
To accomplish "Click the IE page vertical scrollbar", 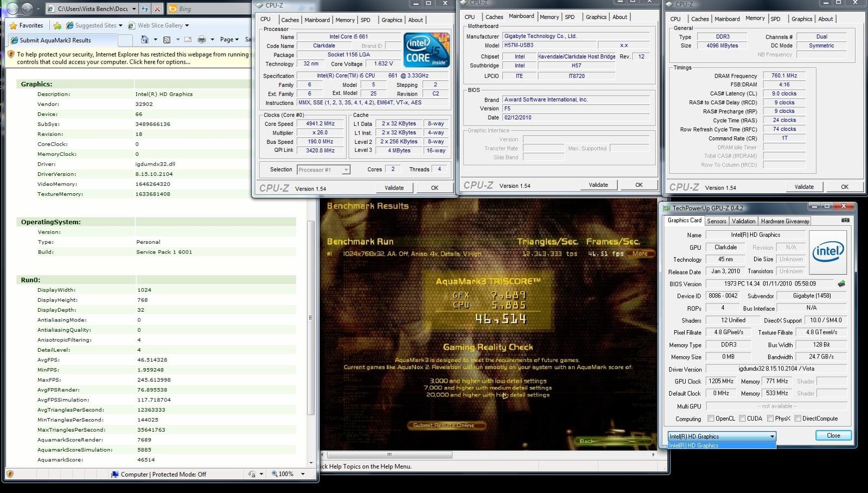I will (x=311, y=318).
